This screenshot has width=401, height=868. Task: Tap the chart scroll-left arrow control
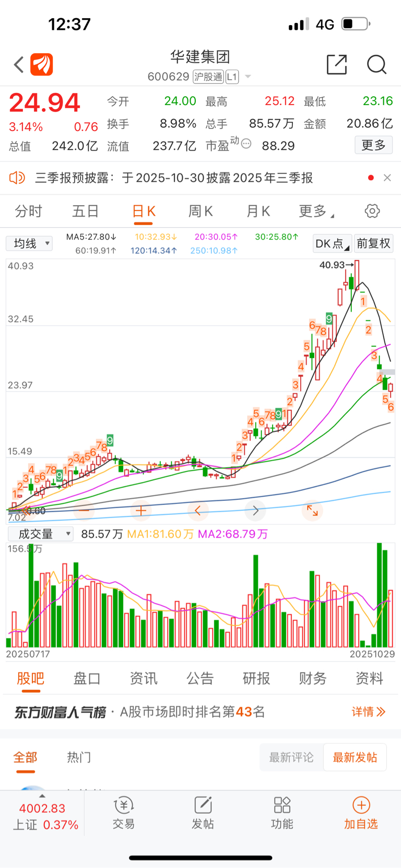[198, 510]
